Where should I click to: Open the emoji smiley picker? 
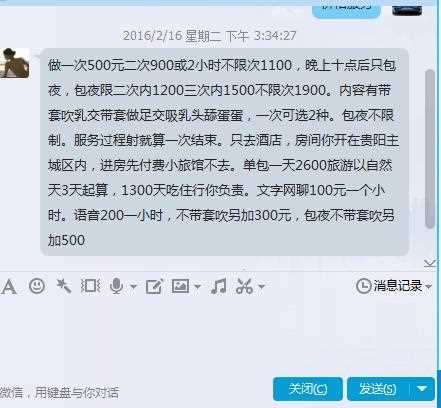point(37,286)
